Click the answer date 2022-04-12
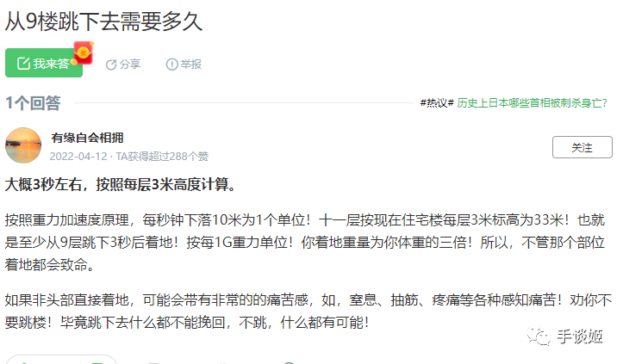The height and width of the screenshot is (364, 623). pyautogui.click(x=78, y=157)
